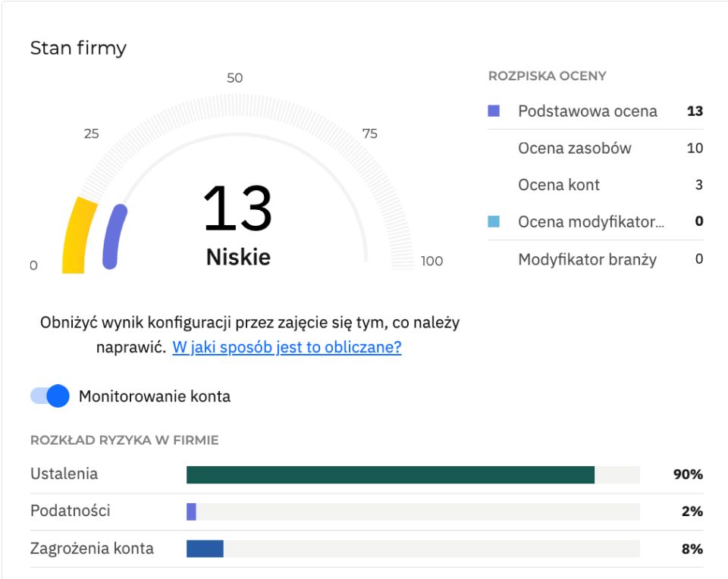Click the purple square beside Podstawowa ocena
The image size is (728, 579).
[494, 111]
